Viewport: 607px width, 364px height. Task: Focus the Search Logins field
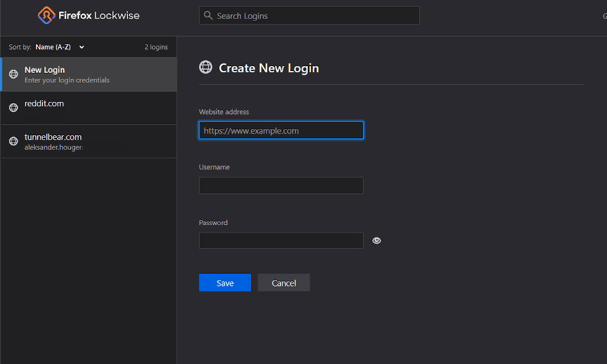click(x=310, y=16)
